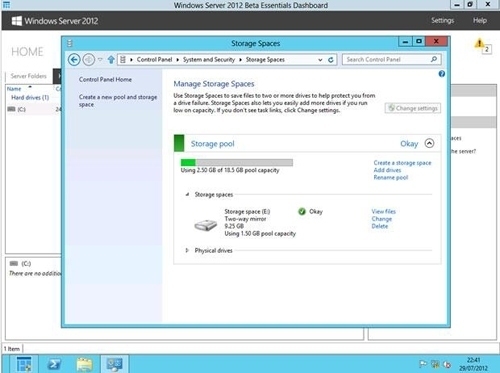The width and height of the screenshot is (500, 373).
Task: Collapse the Storage spaces subsection
Action: coord(187,194)
